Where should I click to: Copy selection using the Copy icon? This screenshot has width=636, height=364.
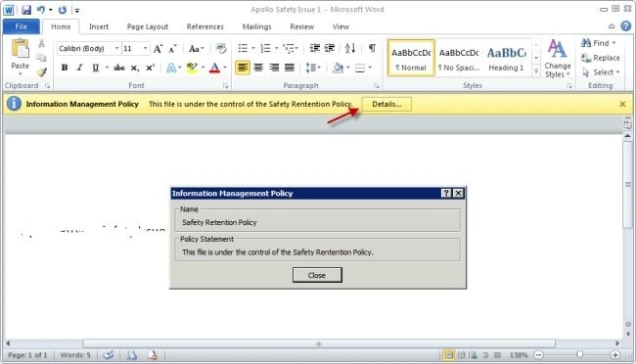click(41, 57)
